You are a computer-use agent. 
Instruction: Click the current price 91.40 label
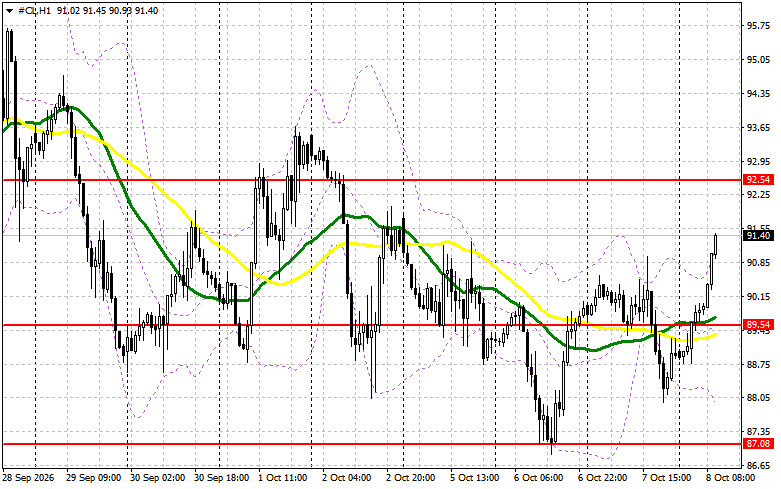(x=758, y=236)
